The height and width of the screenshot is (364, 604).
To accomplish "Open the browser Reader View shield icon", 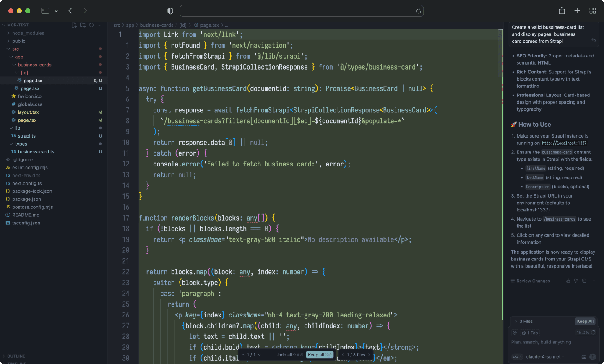I will 170,10.
